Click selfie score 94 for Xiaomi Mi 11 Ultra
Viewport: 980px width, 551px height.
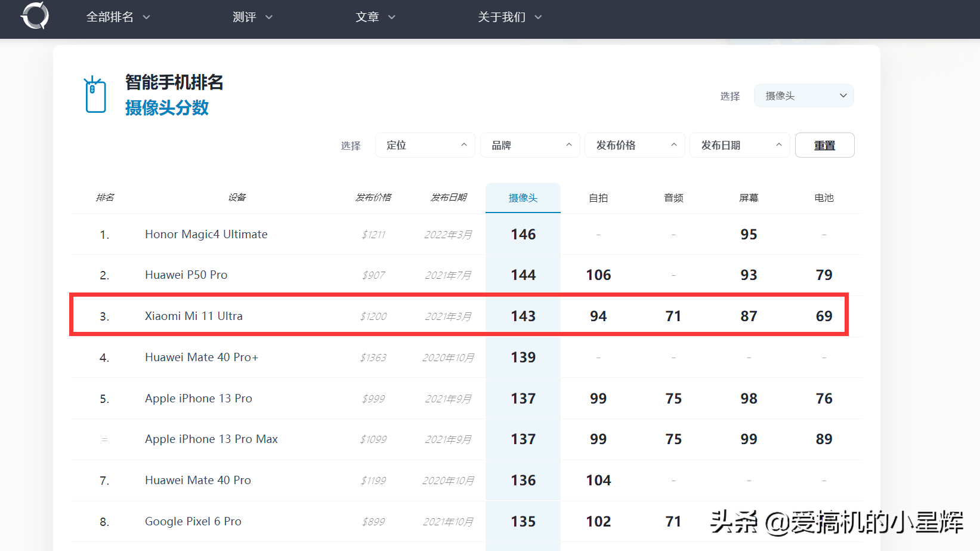point(598,316)
